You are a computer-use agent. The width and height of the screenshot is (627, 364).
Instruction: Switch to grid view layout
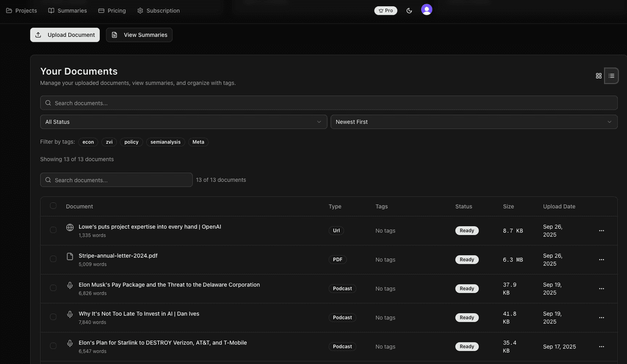[597, 75]
